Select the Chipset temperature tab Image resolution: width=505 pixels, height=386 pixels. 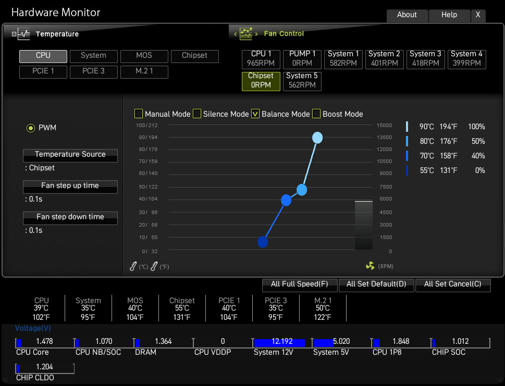195,56
